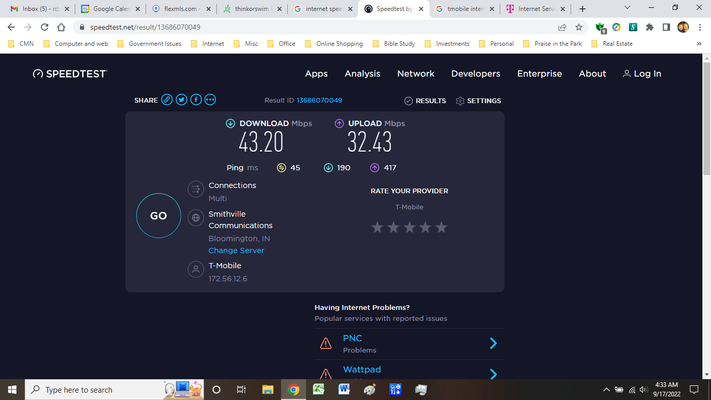Image resolution: width=711 pixels, height=400 pixels.
Task: Open Government Issues bookmark folder
Action: pyautogui.click(x=149, y=44)
